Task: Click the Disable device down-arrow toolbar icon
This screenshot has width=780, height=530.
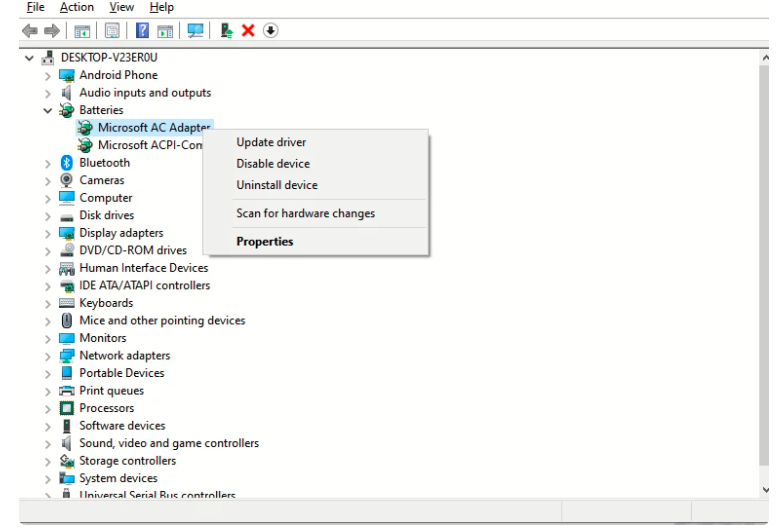Action: click(x=270, y=31)
